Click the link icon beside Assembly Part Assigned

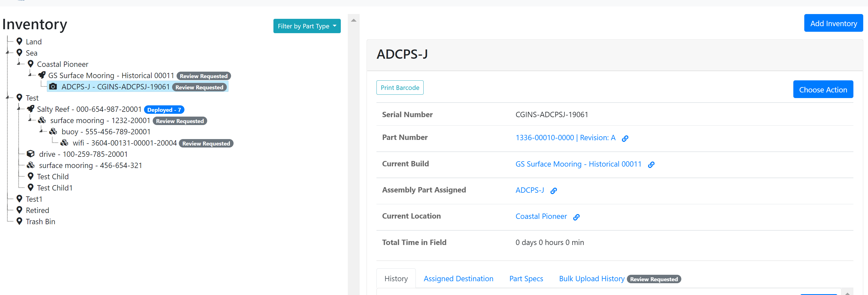[554, 191]
